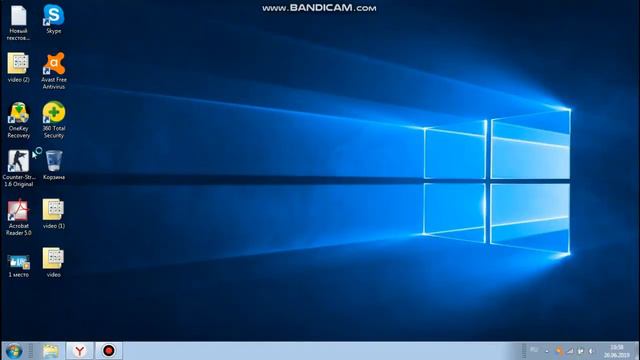
Task: Select the OneKey Recovery shortcut
Action: (18, 120)
